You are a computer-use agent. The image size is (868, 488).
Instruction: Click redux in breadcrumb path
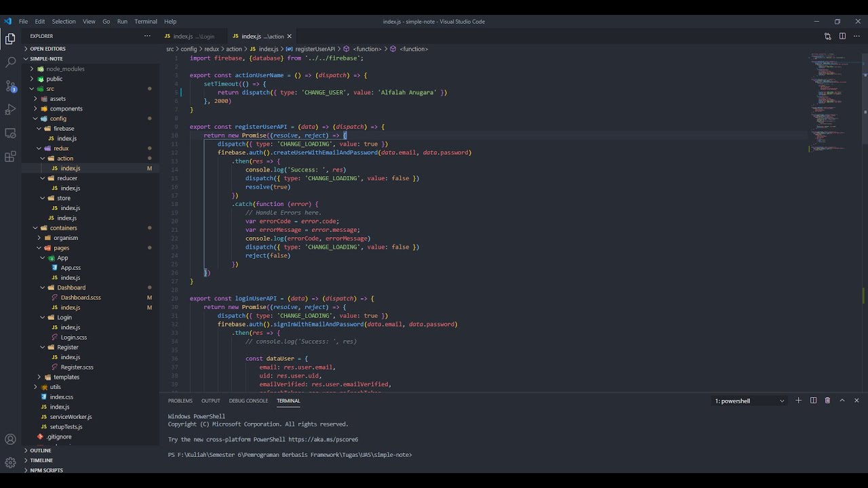tap(212, 49)
